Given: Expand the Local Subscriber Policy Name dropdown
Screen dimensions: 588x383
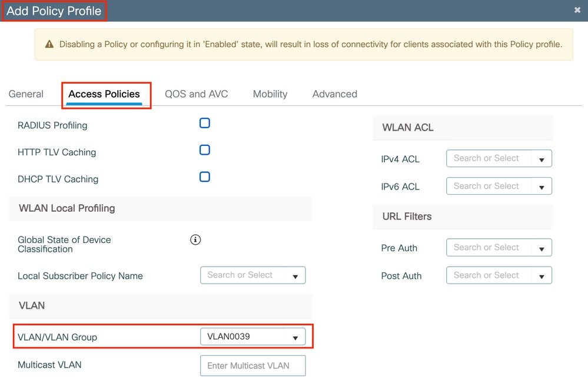Looking at the screenshot, I should [x=253, y=275].
